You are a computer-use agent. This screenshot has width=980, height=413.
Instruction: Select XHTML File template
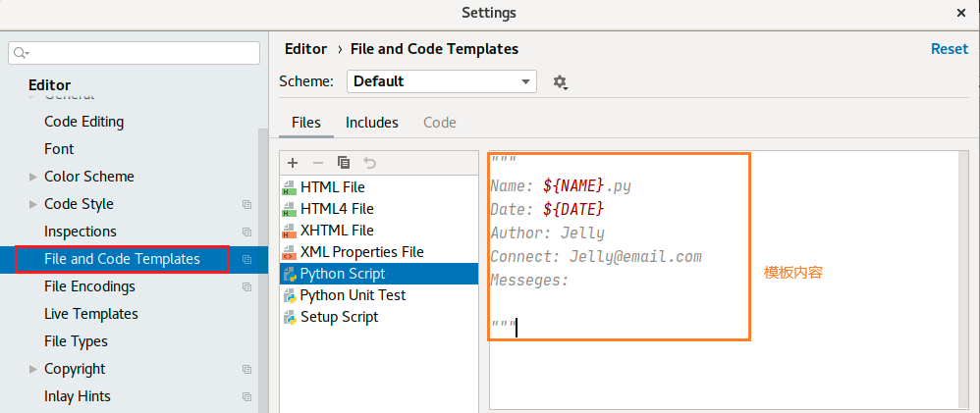click(x=379, y=231)
